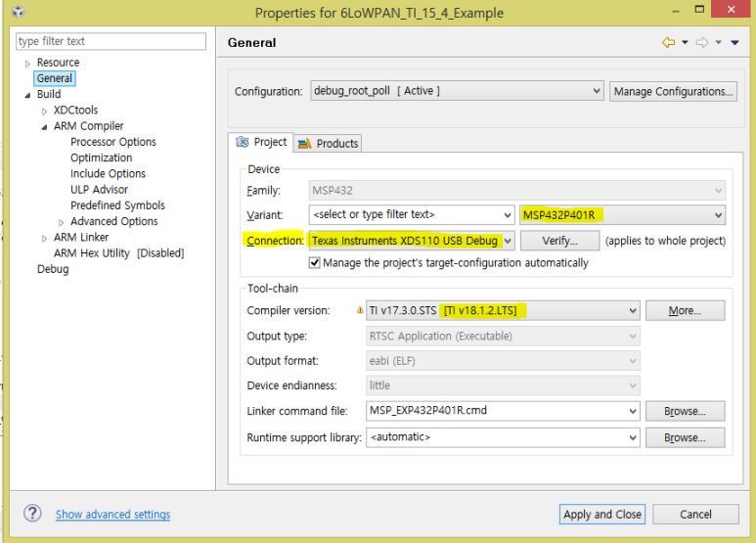Viewport: 756px width, 543px height.
Task: Select the Project tab
Action: [x=261, y=142]
